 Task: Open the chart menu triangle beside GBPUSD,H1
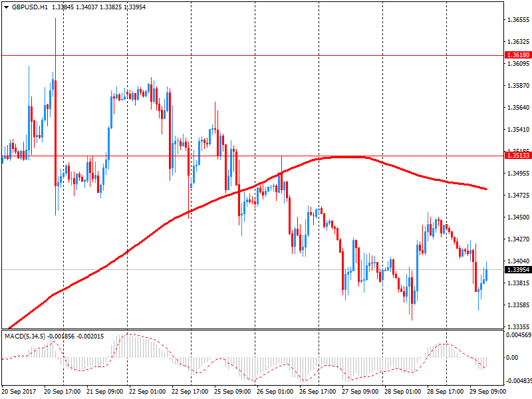click(x=6, y=7)
